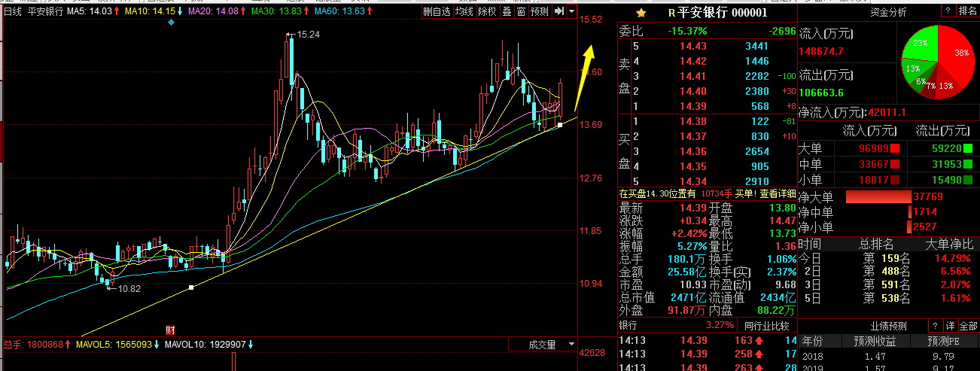The width and height of the screenshot is (980, 371).
Task: Click the 同行业比较 button
Action: point(766,326)
